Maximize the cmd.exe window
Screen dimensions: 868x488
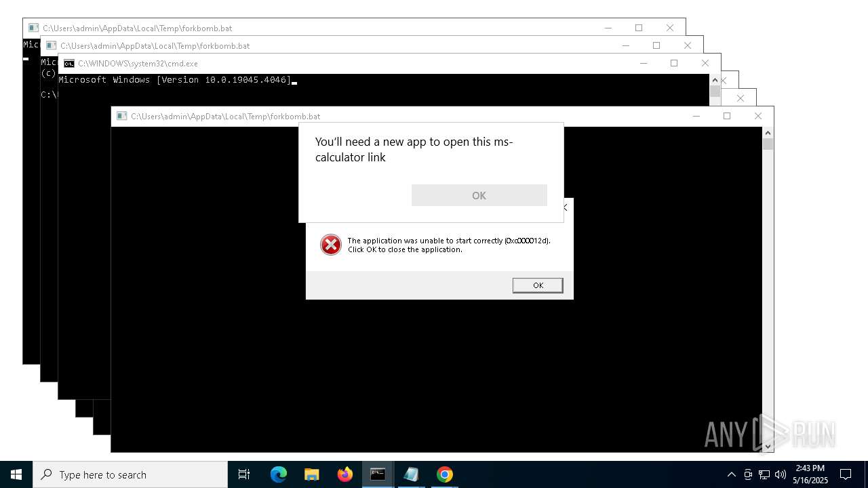pos(674,63)
